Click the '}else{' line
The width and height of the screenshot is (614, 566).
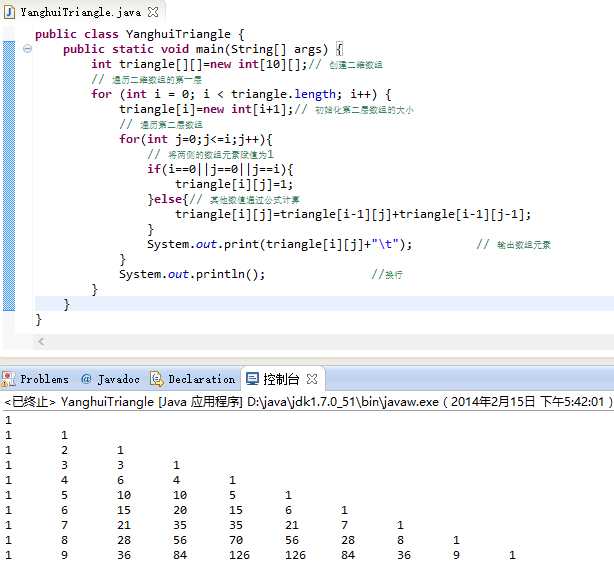tap(168, 199)
